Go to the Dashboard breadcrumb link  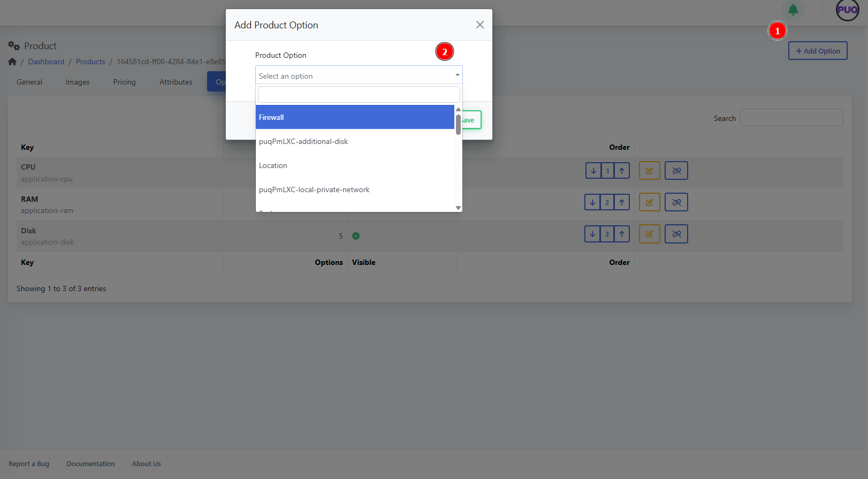click(x=46, y=62)
